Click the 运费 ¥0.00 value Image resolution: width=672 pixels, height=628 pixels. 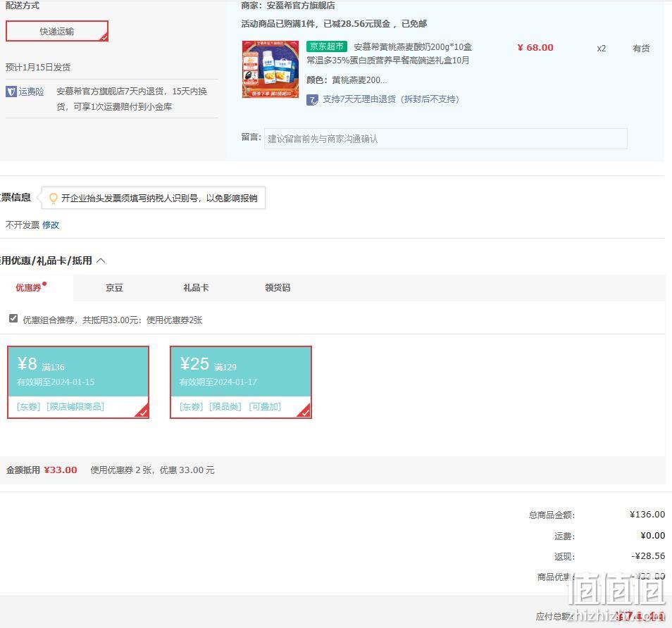(x=653, y=535)
